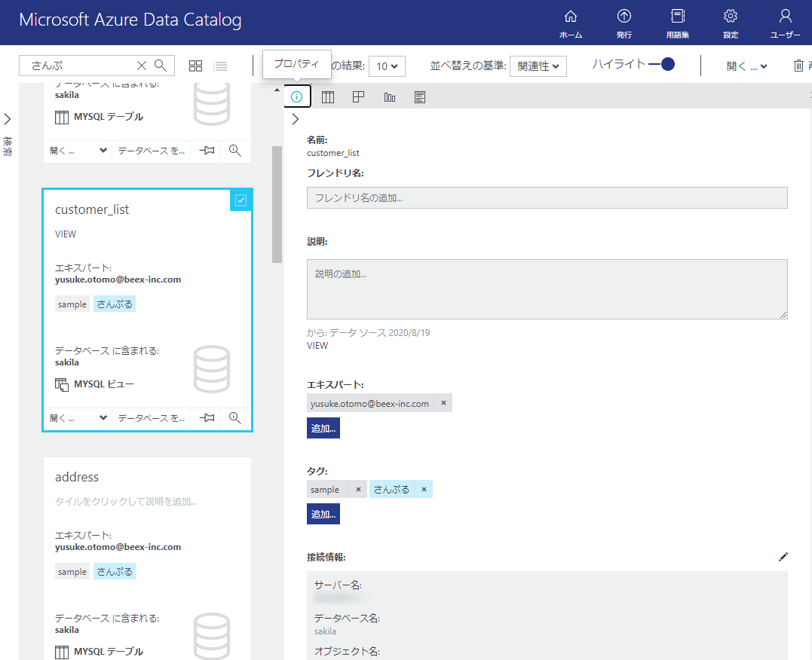Go to Home (ホーム) in the header

(571, 24)
